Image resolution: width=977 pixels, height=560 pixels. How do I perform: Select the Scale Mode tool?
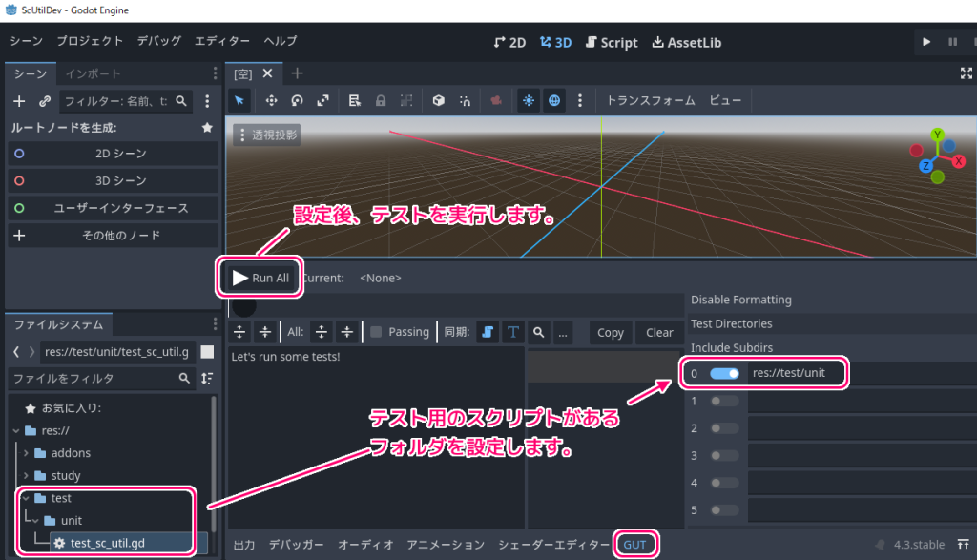[322, 100]
